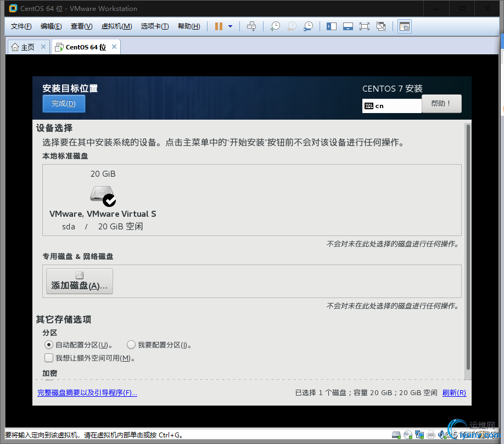Image resolution: width=504 pixels, height=444 pixels.
Task: Click the console view toolbar icon
Action: pos(405,27)
